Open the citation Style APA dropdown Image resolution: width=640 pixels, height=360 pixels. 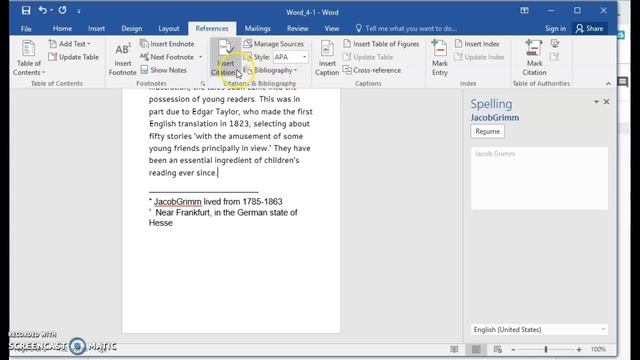tap(291, 57)
